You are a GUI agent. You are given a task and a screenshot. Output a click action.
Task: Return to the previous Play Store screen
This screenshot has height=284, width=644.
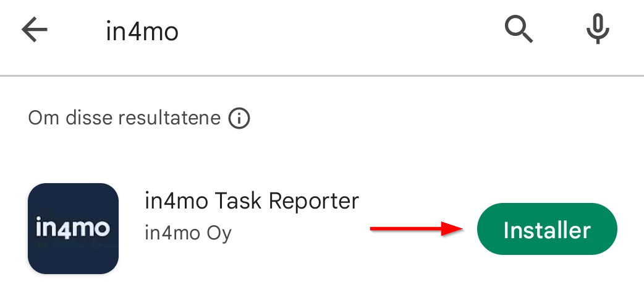[35, 30]
